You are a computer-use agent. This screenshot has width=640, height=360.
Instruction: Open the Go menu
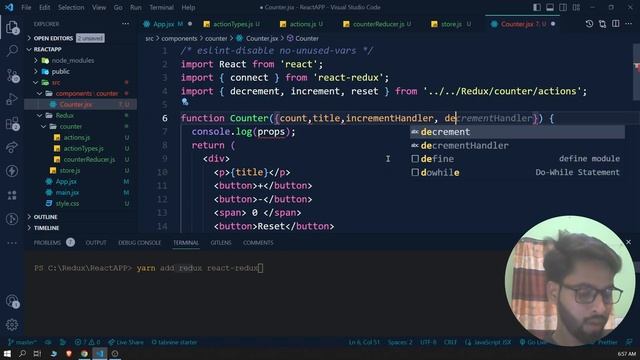(118, 7)
